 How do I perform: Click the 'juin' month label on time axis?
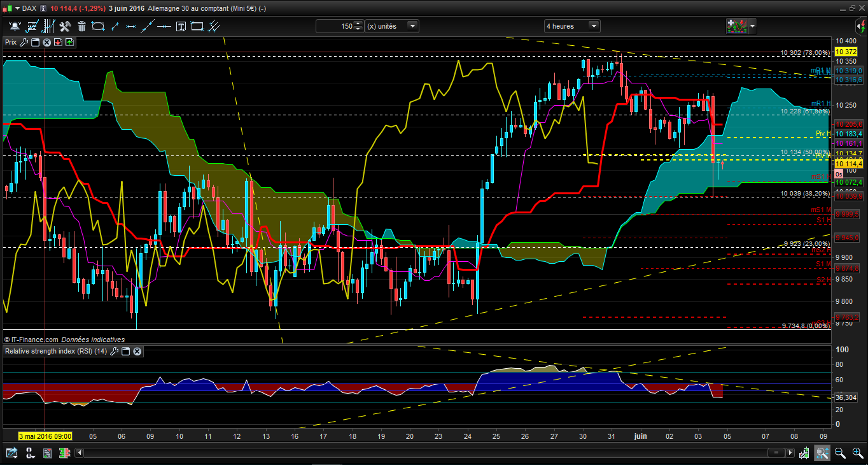pos(641,436)
